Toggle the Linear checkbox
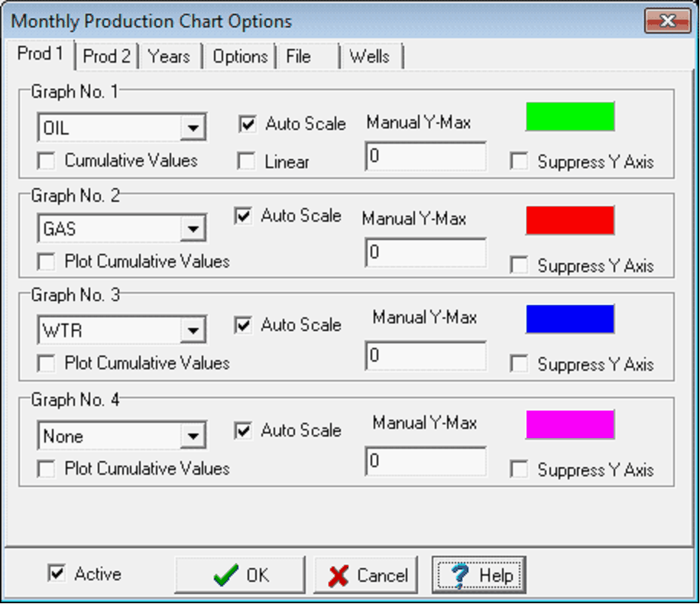 click(247, 161)
